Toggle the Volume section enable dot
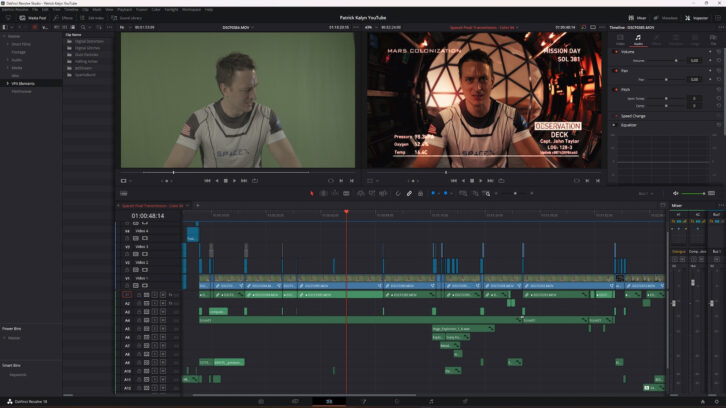Image resolution: width=726 pixels, height=408 pixels. tap(616, 52)
